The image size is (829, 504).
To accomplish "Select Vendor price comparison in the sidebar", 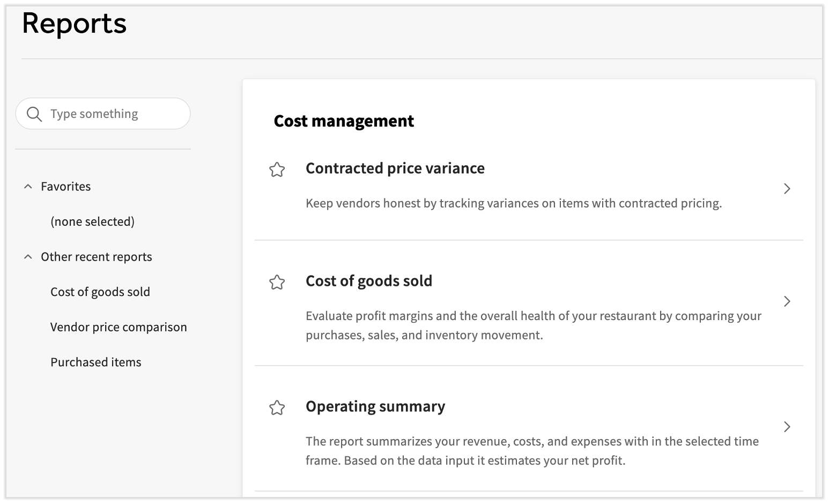I will [x=119, y=327].
